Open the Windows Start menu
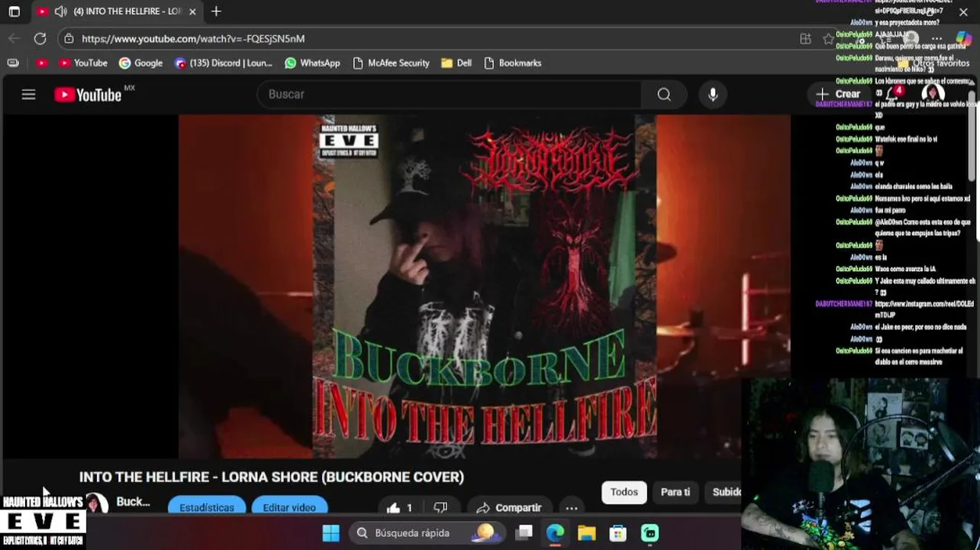This screenshot has height=550, width=980. (x=330, y=532)
